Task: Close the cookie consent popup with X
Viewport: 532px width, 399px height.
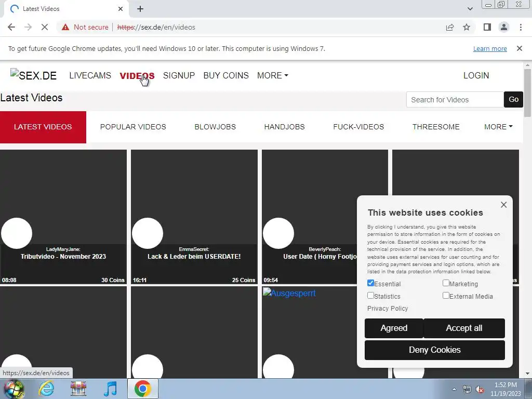Action: point(504,205)
